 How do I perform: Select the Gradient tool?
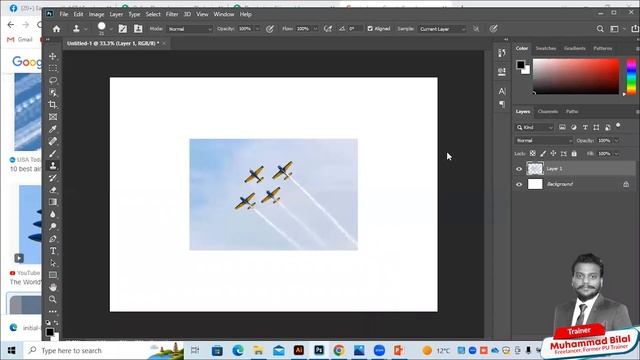[x=53, y=202]
